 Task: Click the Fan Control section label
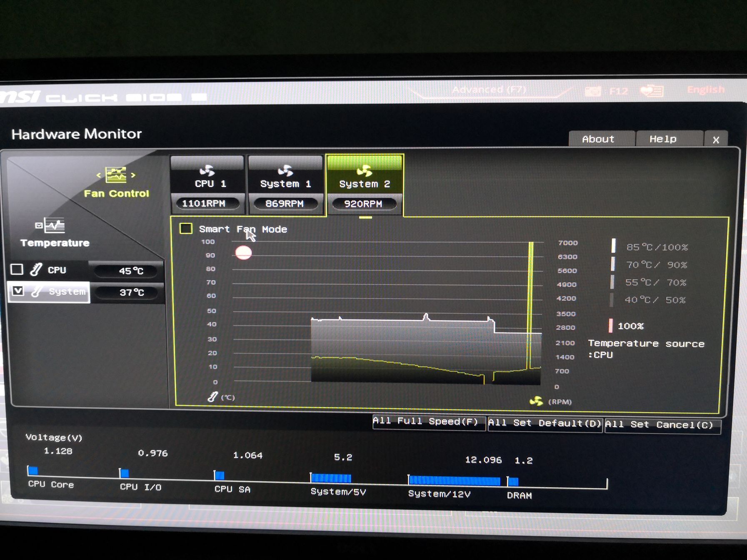[116, 193]
